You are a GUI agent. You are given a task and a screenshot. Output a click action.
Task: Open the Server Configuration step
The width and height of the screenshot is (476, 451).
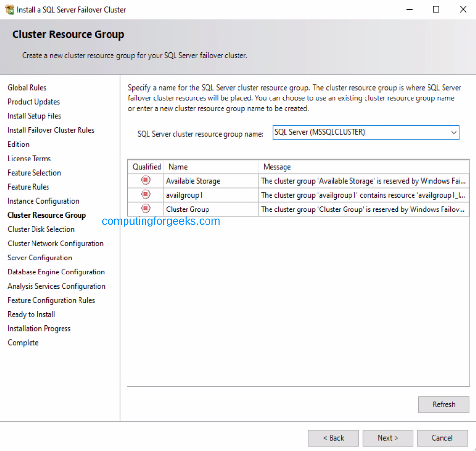tap(40, 258)
